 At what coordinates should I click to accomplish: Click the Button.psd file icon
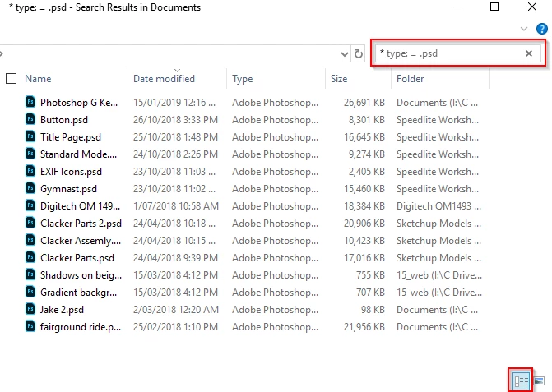point(30,119)
